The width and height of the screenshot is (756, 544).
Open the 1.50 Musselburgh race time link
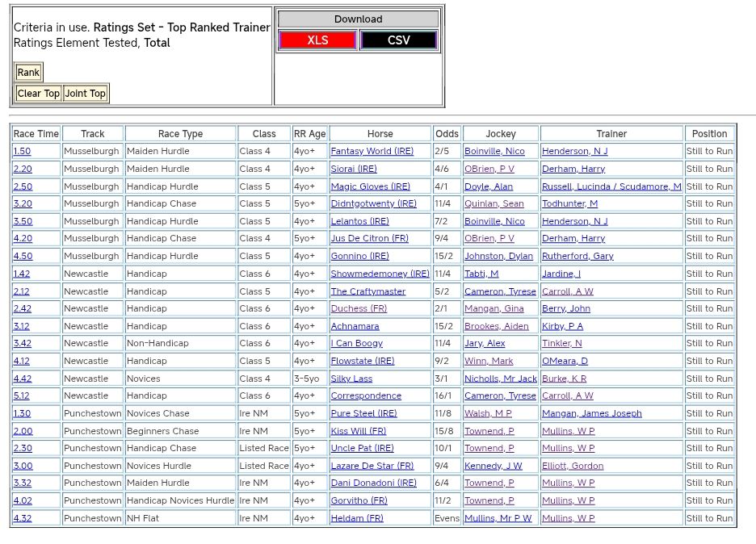[23, 152]
